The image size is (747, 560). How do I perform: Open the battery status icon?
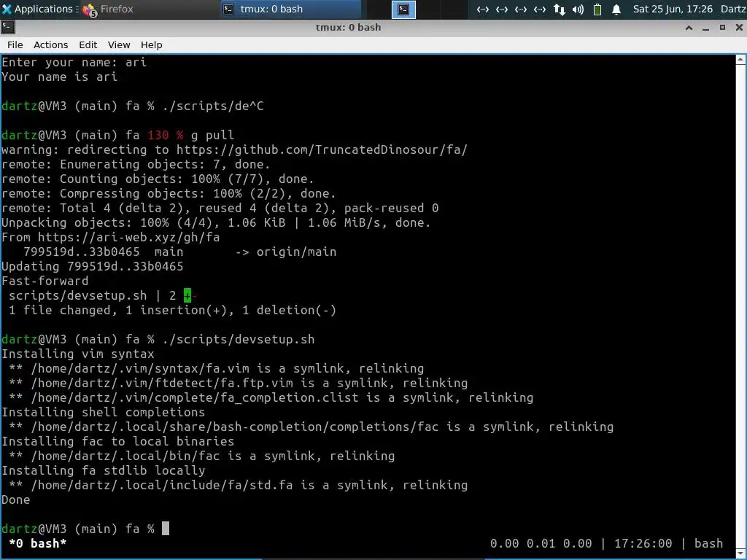[597, 9]
